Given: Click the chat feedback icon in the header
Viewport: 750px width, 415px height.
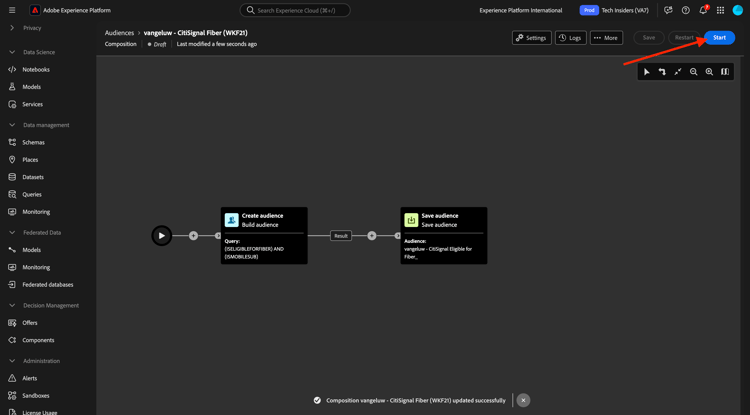Looking at the screenshot, I should coord(668,10).
